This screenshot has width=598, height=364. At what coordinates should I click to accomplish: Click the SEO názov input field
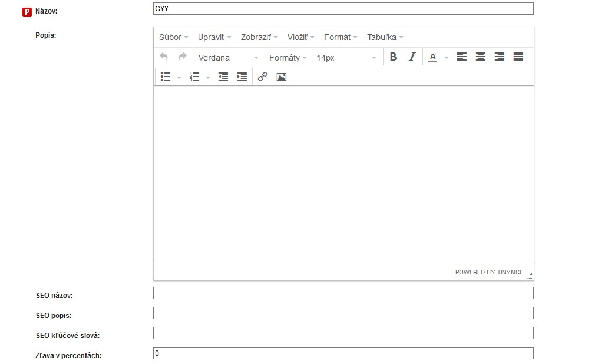point(343,293)
